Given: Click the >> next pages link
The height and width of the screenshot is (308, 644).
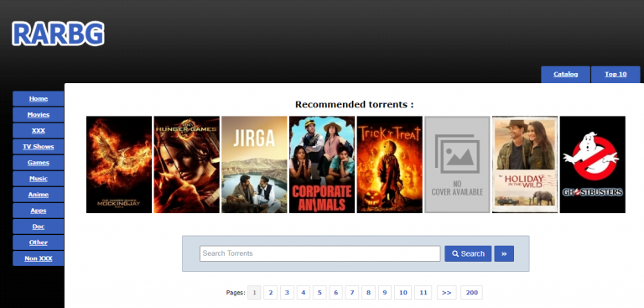Looking at the screenshot, I should [x=446, y=293].
